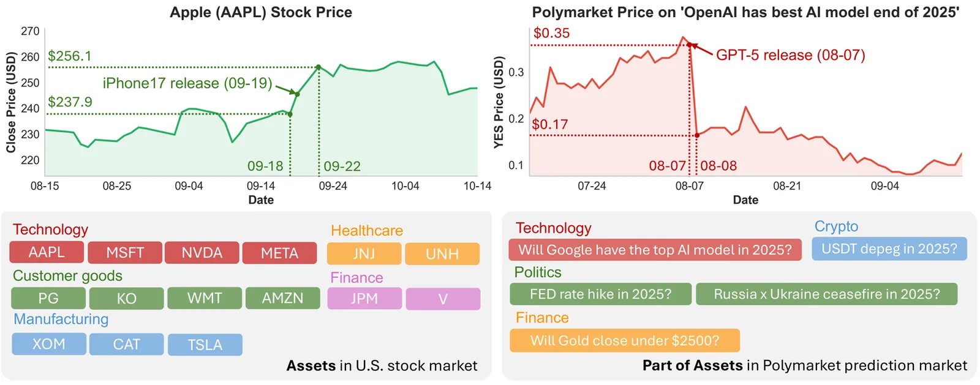The width and height of the screenshot is (980, 385).
Task: Select the UNH ticker tag
Action: pyautogui.click(x=442, y=254)
